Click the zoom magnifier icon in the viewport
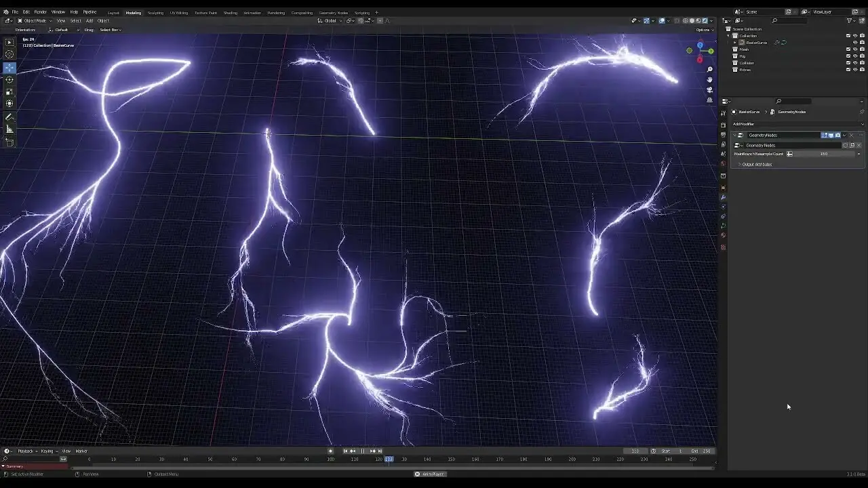The image size is (868, 488). point(709,70)
